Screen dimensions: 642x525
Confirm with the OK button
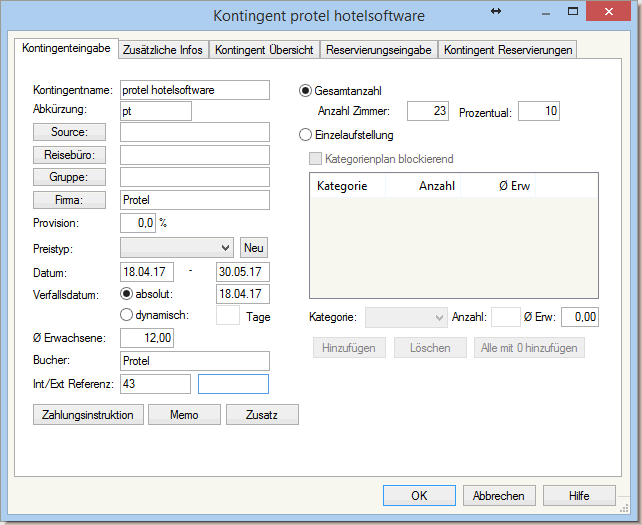click(x=419, y=496)
